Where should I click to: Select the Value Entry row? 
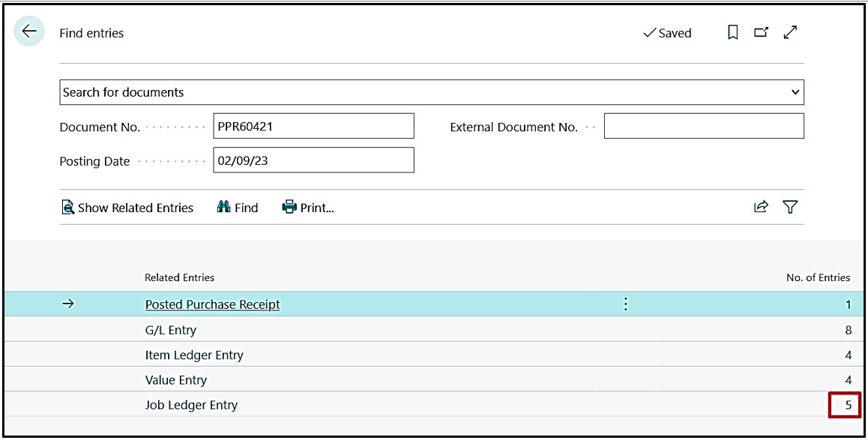pos(176,380)
